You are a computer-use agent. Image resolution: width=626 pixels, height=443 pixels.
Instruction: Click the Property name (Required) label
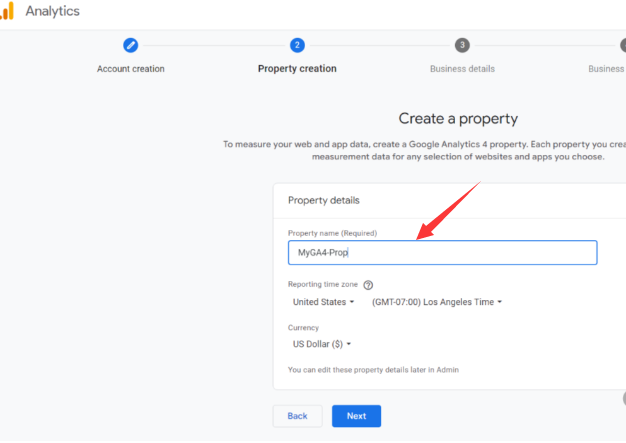(332, 233)
